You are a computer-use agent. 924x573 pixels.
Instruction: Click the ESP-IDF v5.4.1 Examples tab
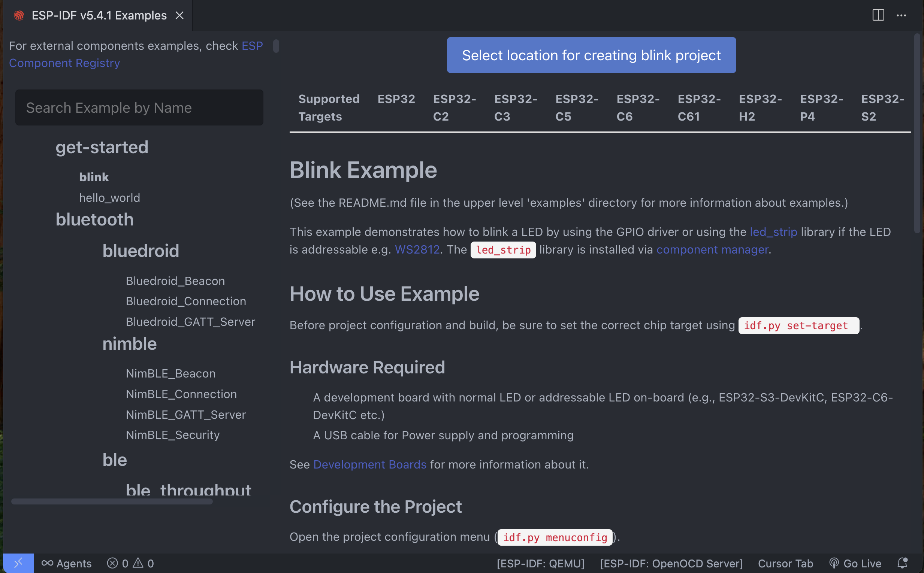99,15
